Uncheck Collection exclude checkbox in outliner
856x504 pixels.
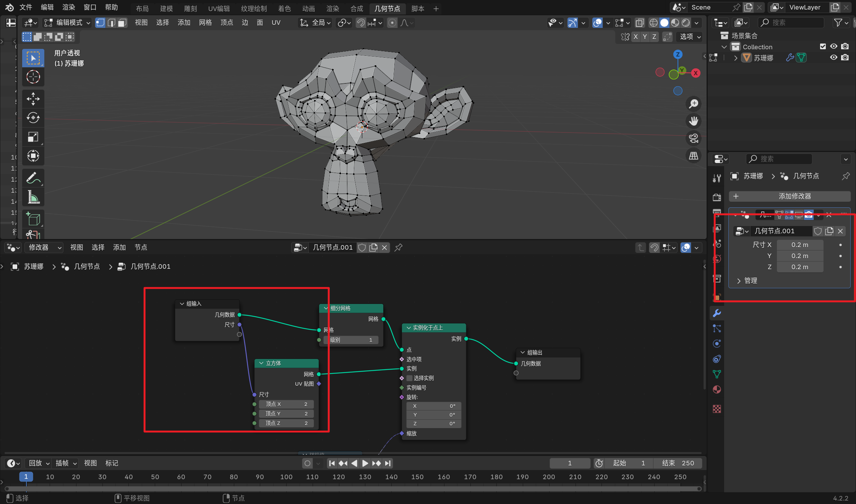coord(823,46)
